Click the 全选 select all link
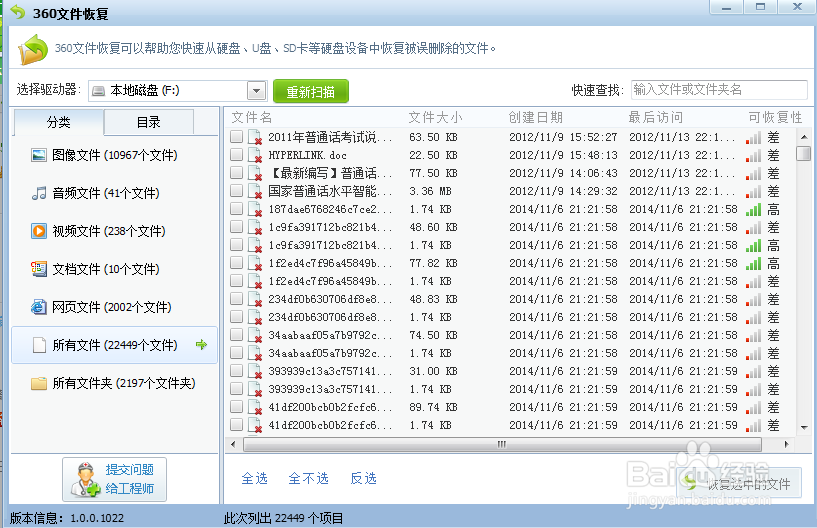 tap(254, 478)
